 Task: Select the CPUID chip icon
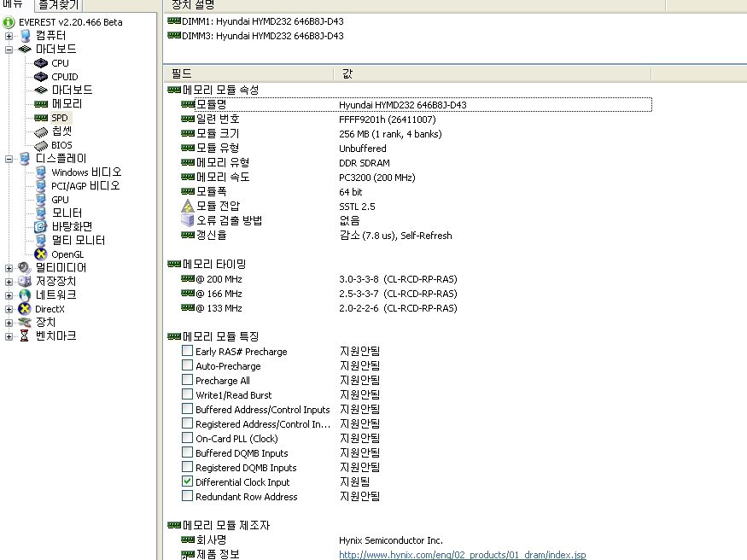pos(41,77)
